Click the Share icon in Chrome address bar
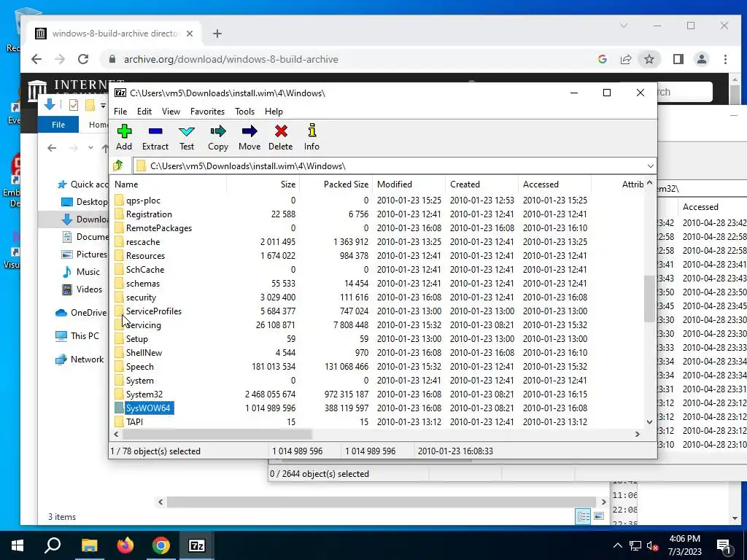747x560 pixels. (x=625, y=59)
